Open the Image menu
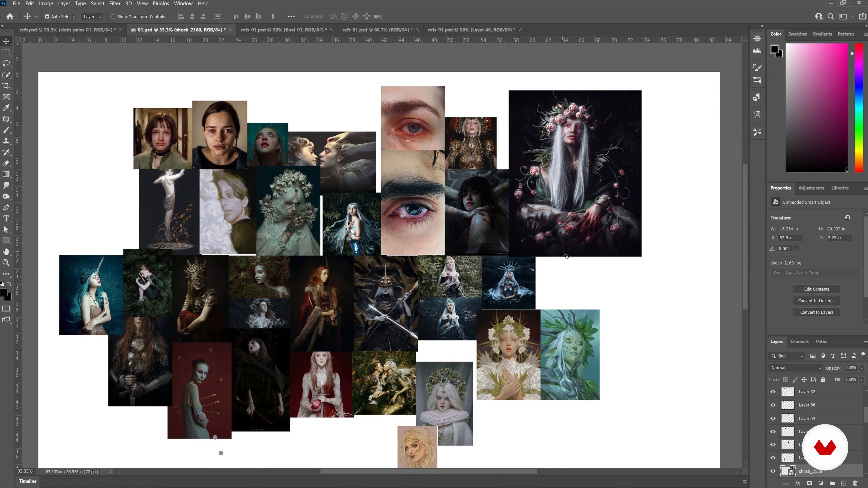Viewport: 868px width, 488px height. (x=46, y=3)
